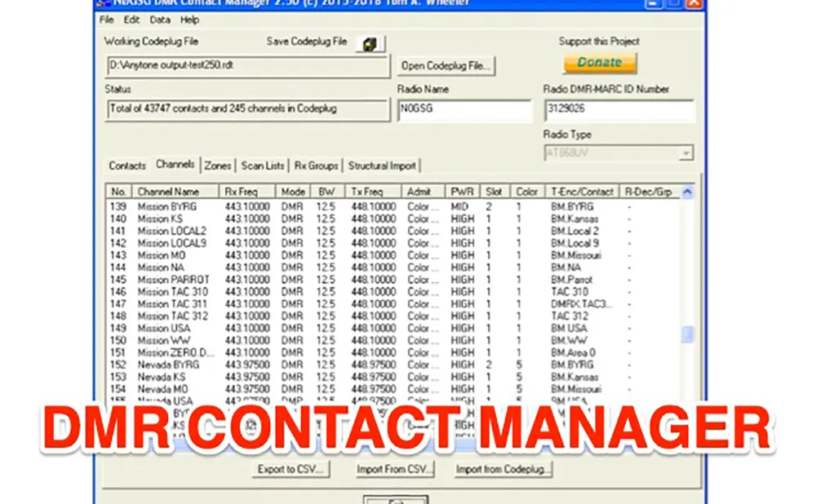
Task: Open the Structural Import tab
Action: click(x=382, y=166)
